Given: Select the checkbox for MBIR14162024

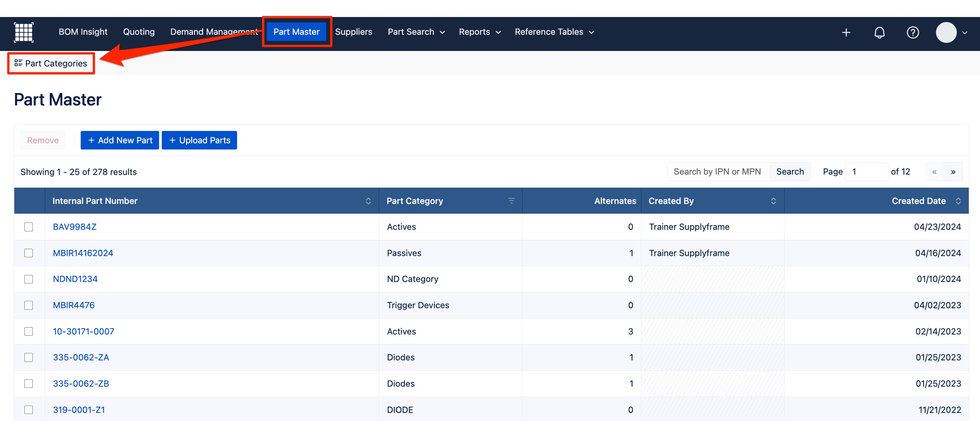Looking at the screenshot, I should click(x=29, y=253).
